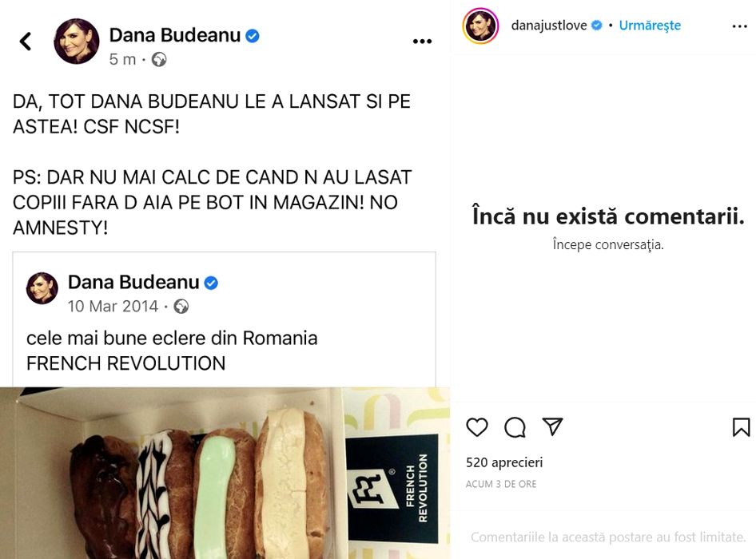Save the post with bookmark icon

click(x=741, y=427)
